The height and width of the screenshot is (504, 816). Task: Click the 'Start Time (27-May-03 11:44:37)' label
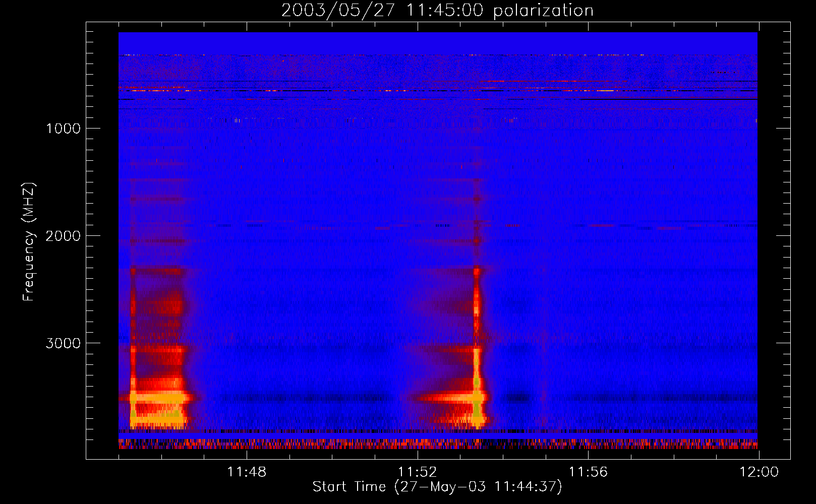point(437,487)
